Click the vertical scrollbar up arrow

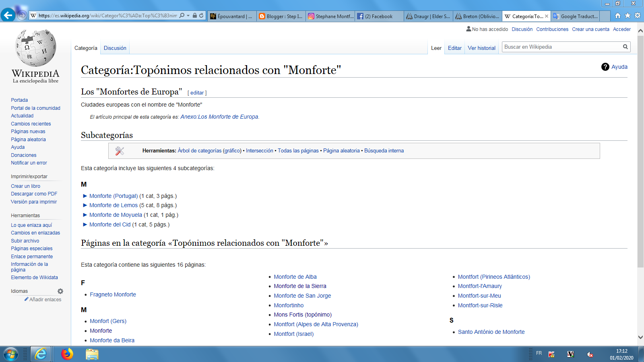coord(640,31)
